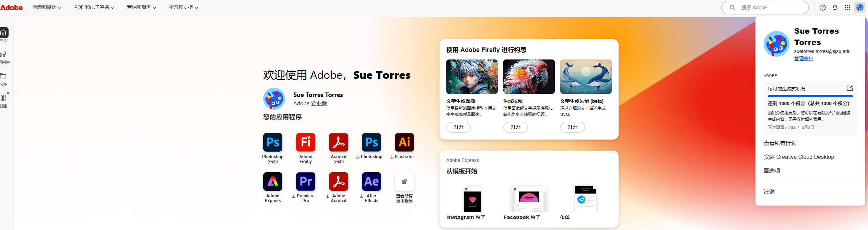Choose the 传单 flyer template
This screenshot has width=868, height=230.
click(x=586, y=199)
